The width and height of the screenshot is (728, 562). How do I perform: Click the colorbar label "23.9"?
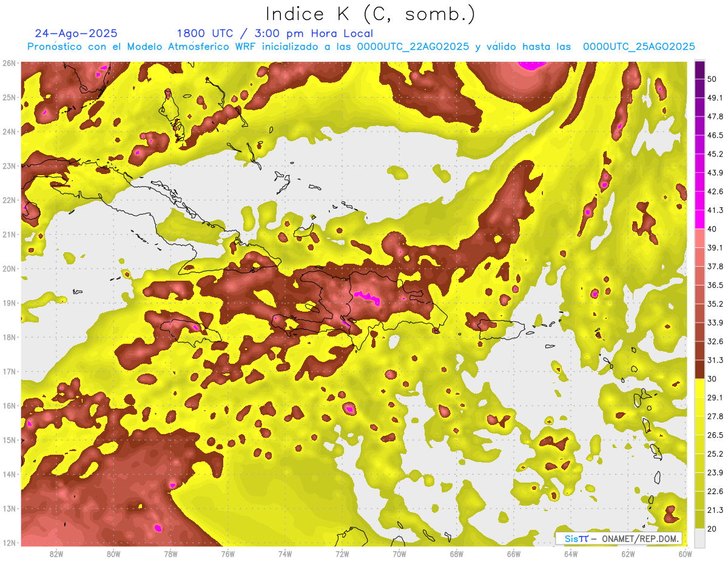tap(715, 472)
